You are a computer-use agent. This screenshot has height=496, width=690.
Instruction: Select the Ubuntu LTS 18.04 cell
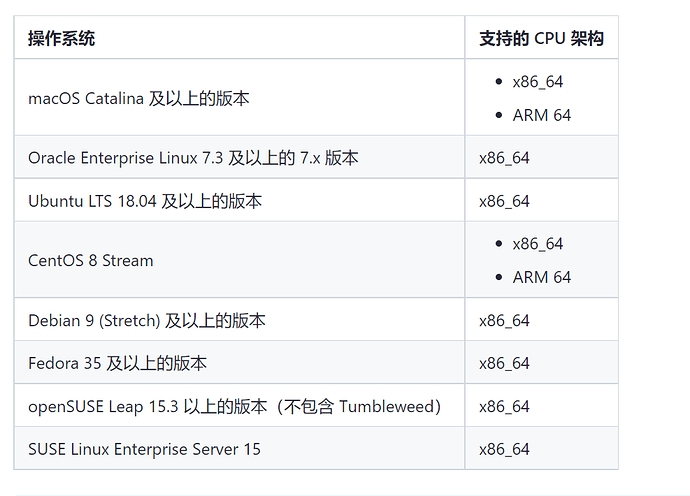click(x=145, y=201)
